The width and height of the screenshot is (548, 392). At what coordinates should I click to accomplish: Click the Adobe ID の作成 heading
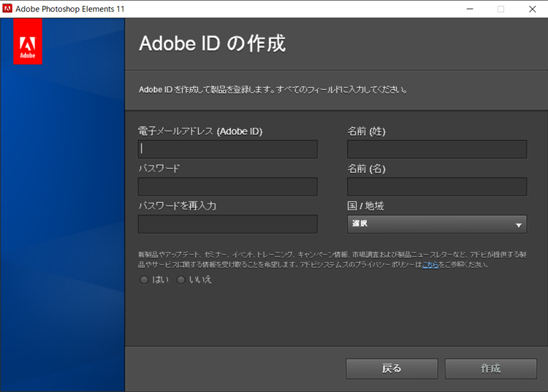[212, 44]
